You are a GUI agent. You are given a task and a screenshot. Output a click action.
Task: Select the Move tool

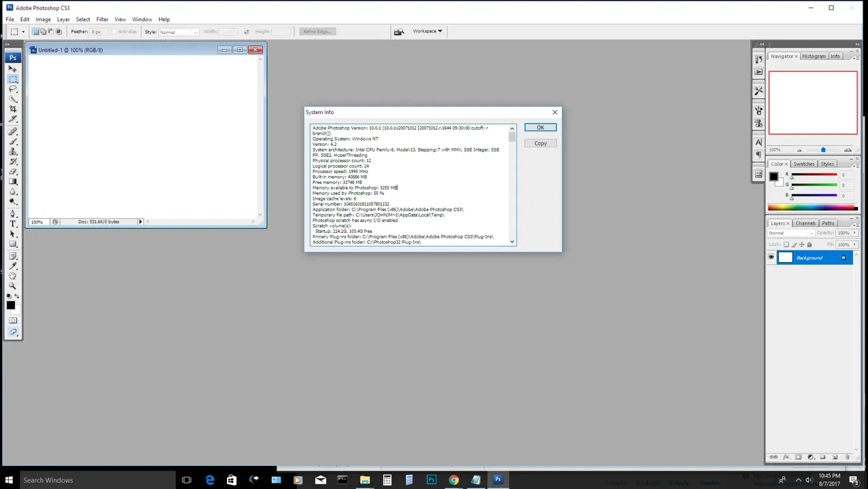point(12,69)
